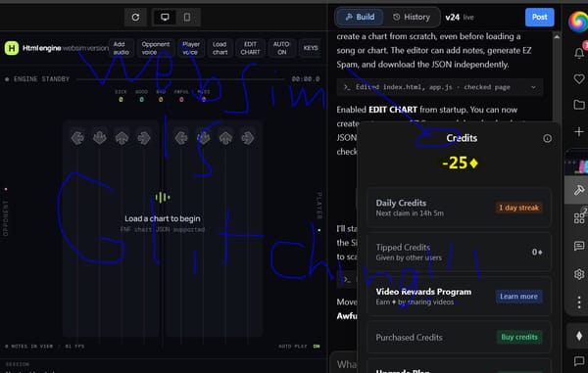This screenshot has height=373, width=588.
Task: Click the green Buy credits button
Action: click(519, 337)
